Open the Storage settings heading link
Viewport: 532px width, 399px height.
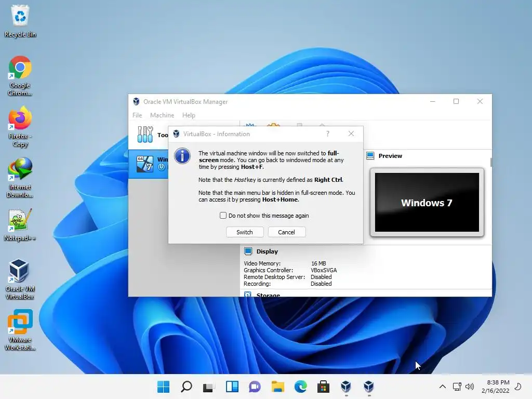[x=268, y=295]
